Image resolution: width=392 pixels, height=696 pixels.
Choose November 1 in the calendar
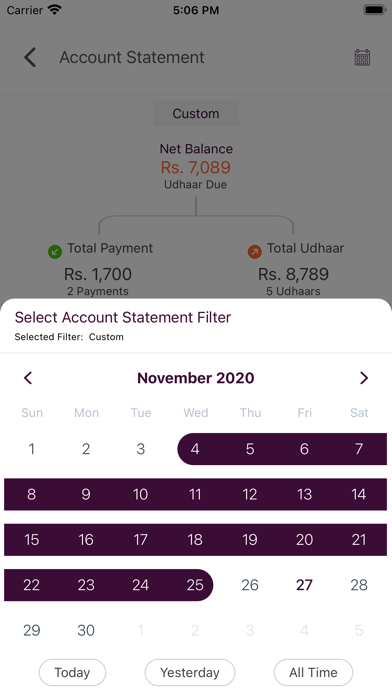click(32, 449)
